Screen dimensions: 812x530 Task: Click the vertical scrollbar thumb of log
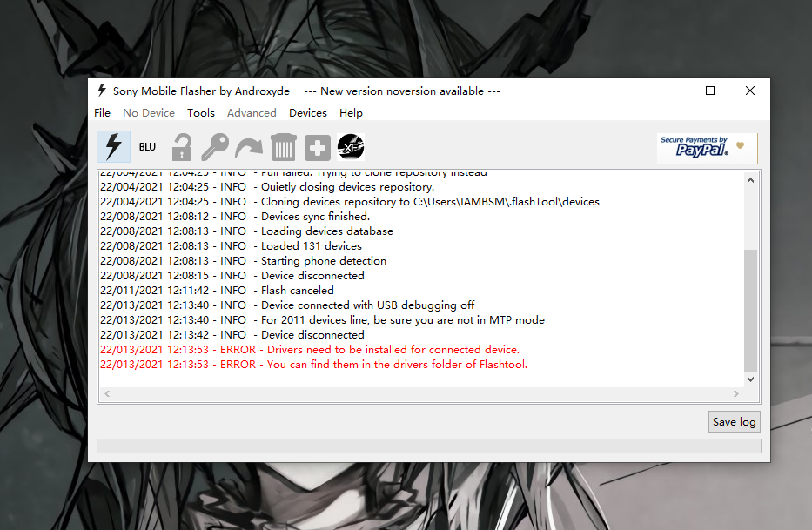(x=750, y=311)
